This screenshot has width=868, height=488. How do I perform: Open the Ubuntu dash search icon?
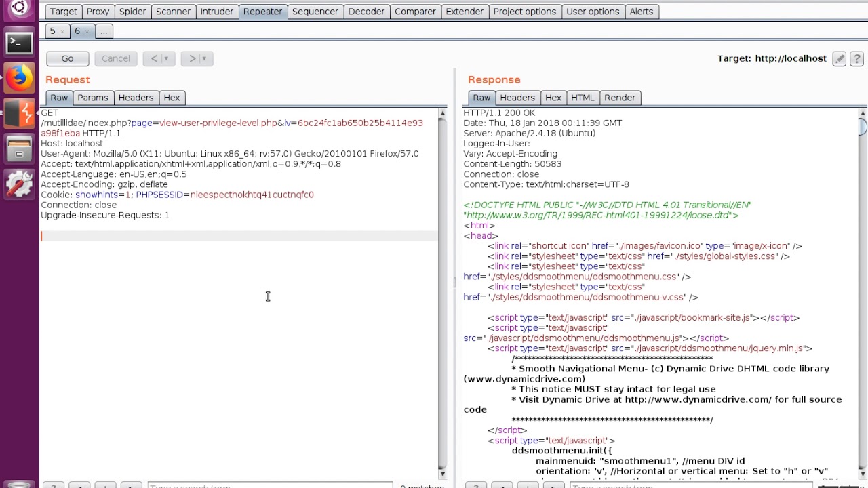point(19,8)
